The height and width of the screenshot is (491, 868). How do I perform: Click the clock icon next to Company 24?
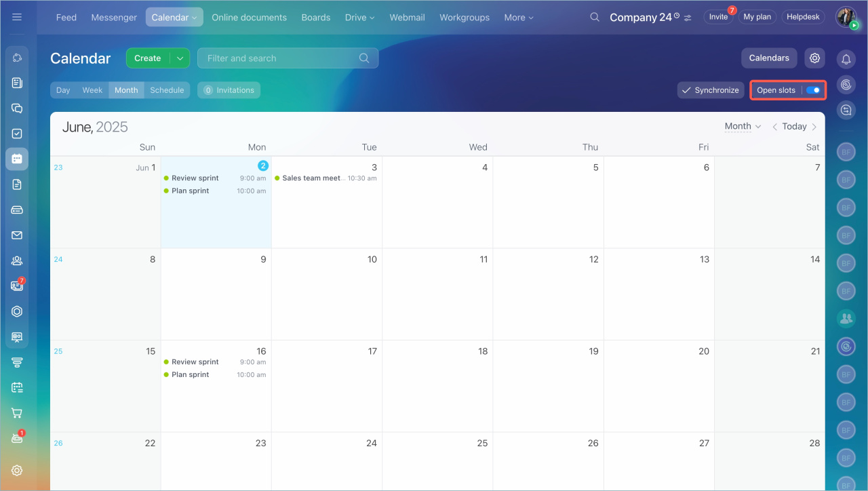(676, 15)
